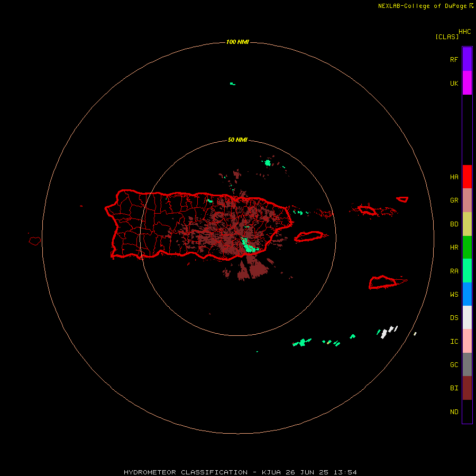Click the small rain echo below 100 NMI label
Screen dimensions: 476x476
coord(233,84)
